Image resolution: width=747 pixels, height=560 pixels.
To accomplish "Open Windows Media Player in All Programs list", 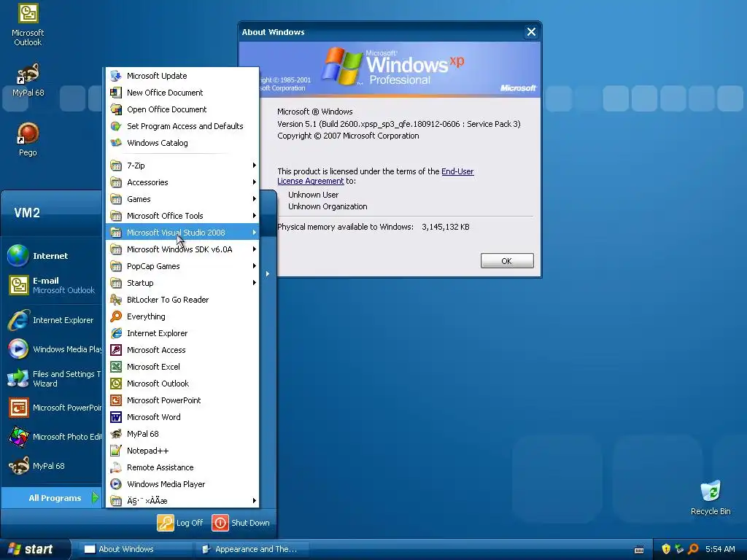I will pos(182,484).
